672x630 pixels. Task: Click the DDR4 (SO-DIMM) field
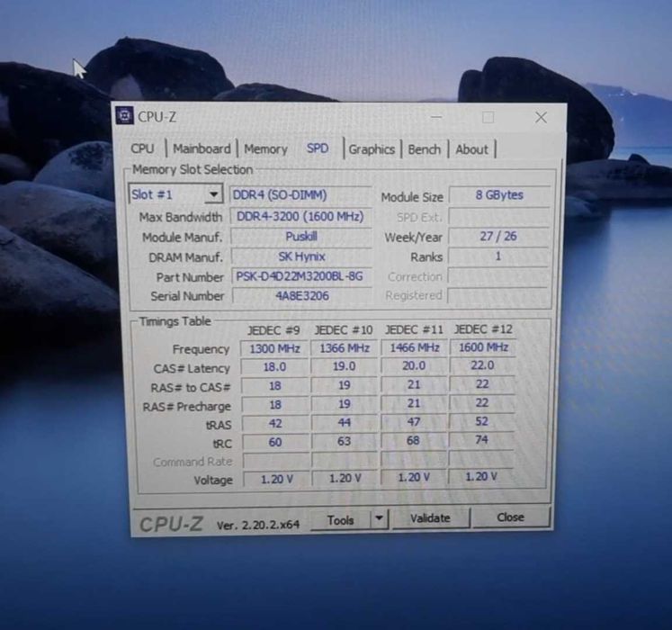(300, 195)
